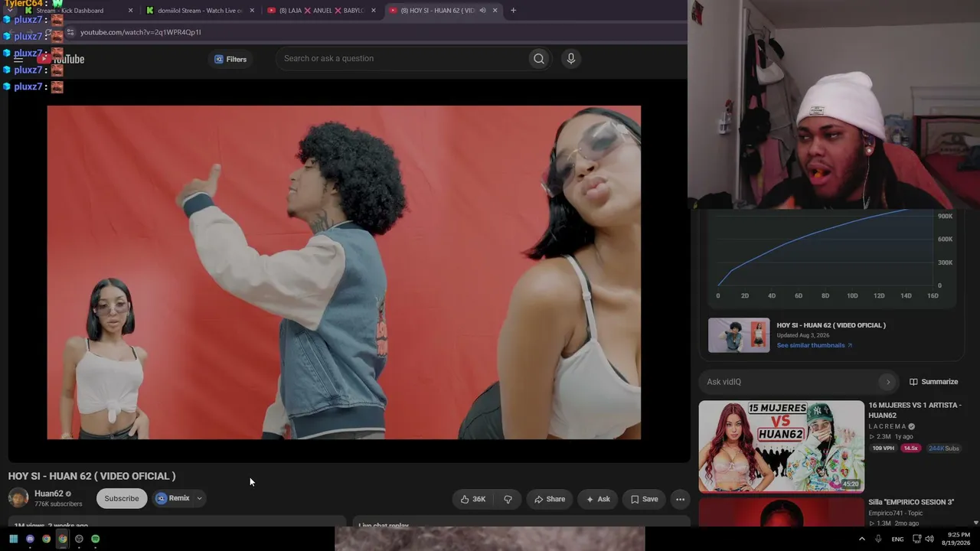980x551 pixels.
Task: Switch the ENG input language indicator
Action: click(x=897, y=540)
